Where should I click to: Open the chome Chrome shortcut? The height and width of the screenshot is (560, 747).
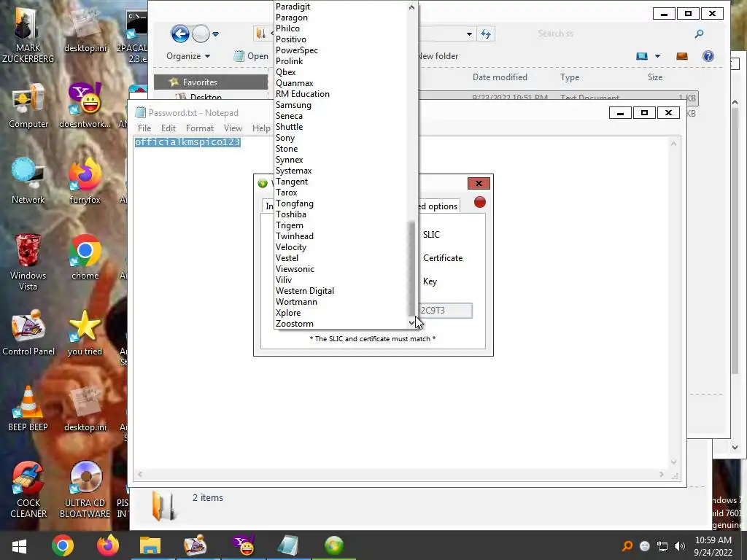[x=85, y=257]
